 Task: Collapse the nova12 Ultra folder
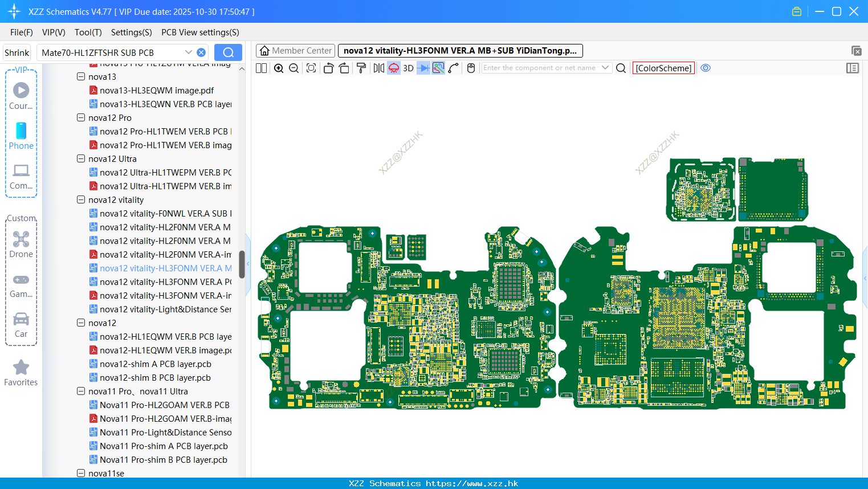[x=81, y=158]
